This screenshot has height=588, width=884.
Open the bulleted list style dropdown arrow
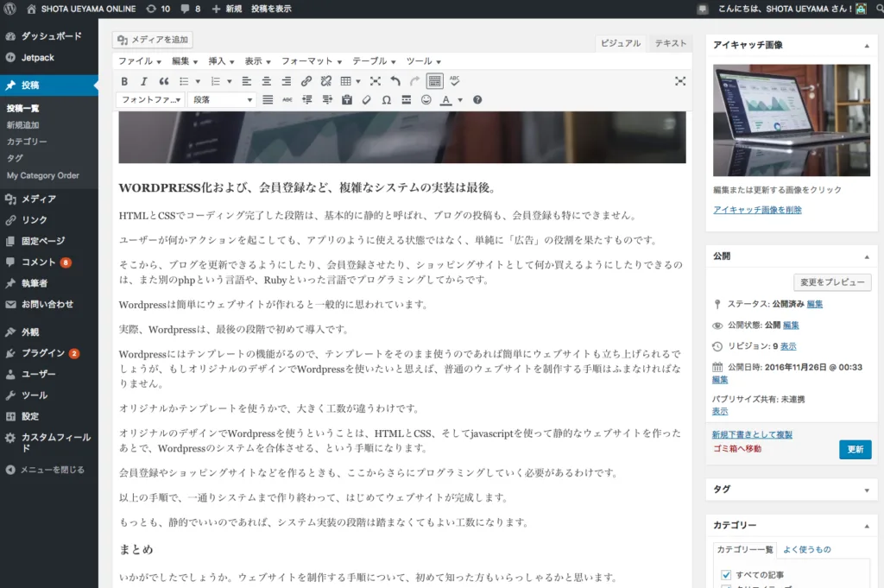[198, 81]
